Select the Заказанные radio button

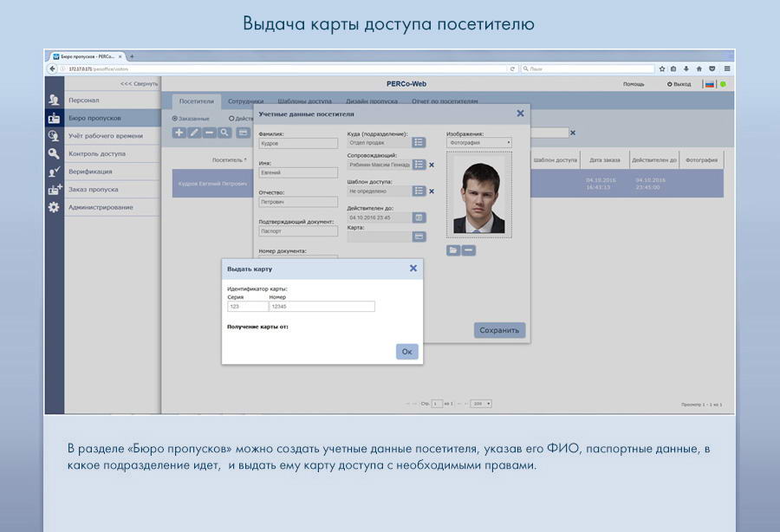pyautogui.click(x=175, y=119)
